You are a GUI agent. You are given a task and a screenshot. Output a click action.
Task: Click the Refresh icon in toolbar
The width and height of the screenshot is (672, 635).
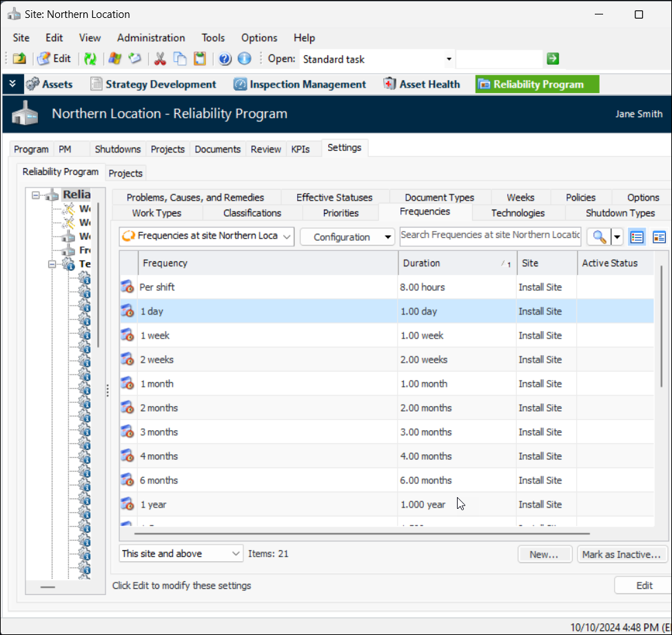[90, 59]
